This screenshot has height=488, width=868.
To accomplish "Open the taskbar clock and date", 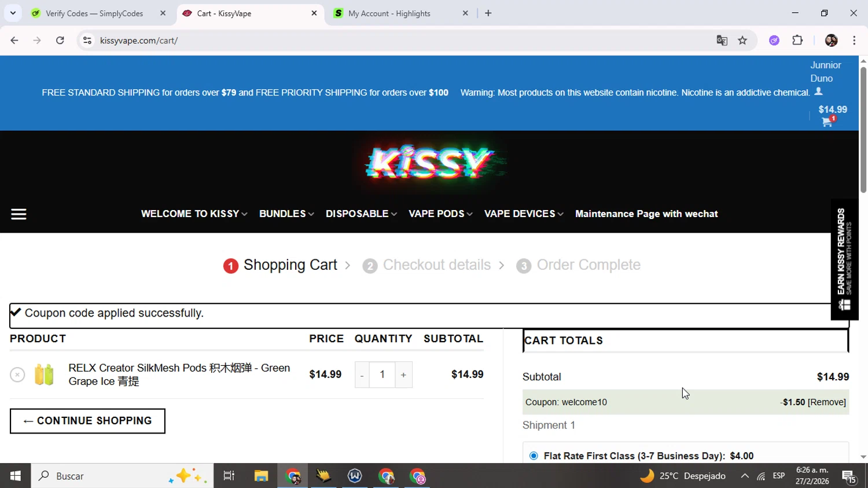I will [x=812, y=476].
